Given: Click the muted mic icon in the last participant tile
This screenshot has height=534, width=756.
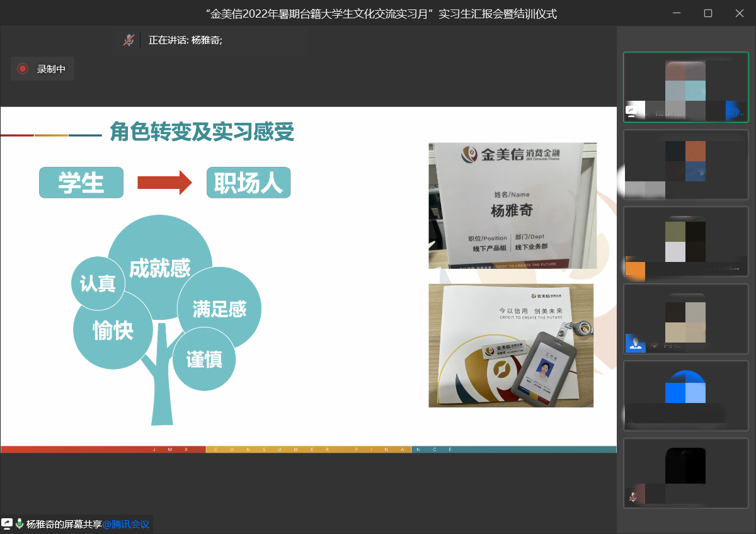Looking at the screenshot, I should 633,497.
